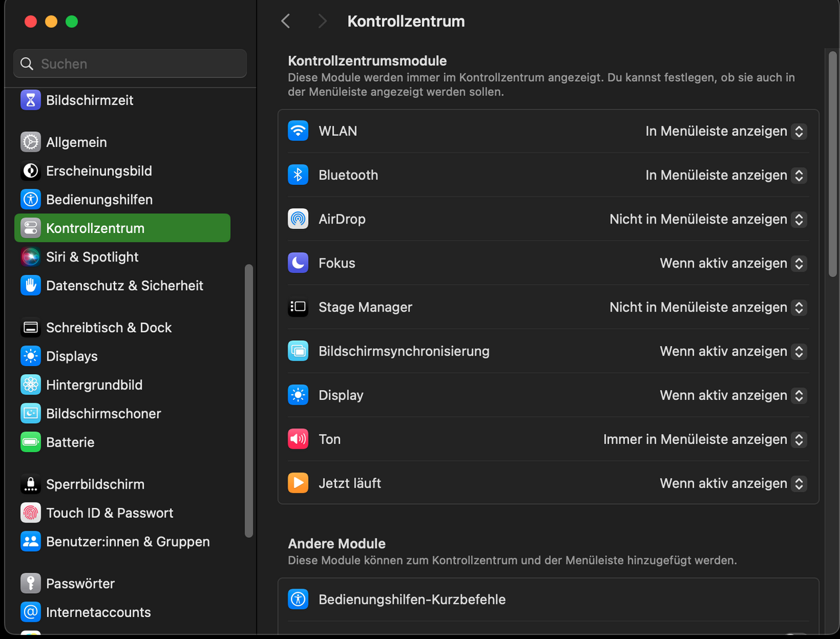Image resolution: width=840 pixels, height=639 pixels.
Task: Click the Bildschirmzeit hourglass icon in sidebar
Action: pyautogui.click(x=31, y=100)
